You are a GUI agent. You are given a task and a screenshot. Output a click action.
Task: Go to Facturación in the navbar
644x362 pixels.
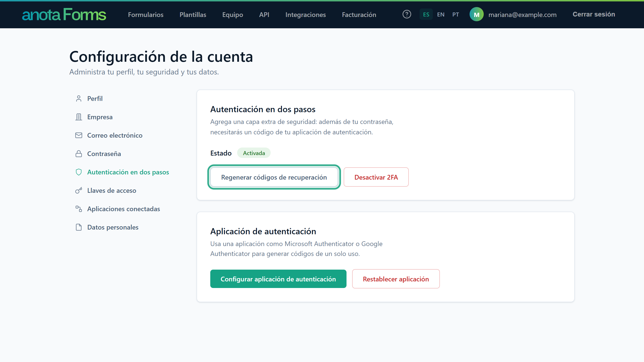pyautogui.click(x=359, y=15)
